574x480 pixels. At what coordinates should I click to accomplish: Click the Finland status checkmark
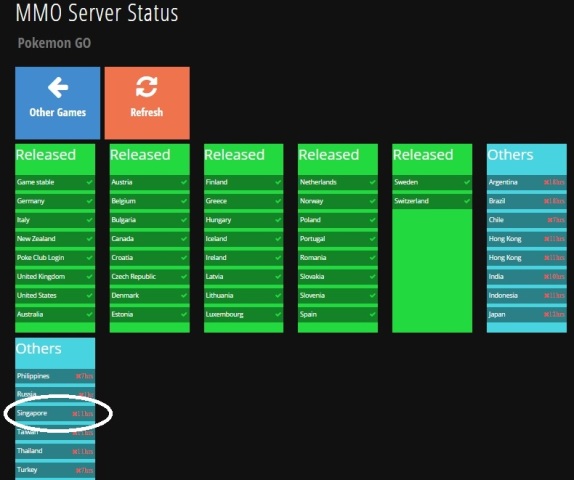point(278,182)
